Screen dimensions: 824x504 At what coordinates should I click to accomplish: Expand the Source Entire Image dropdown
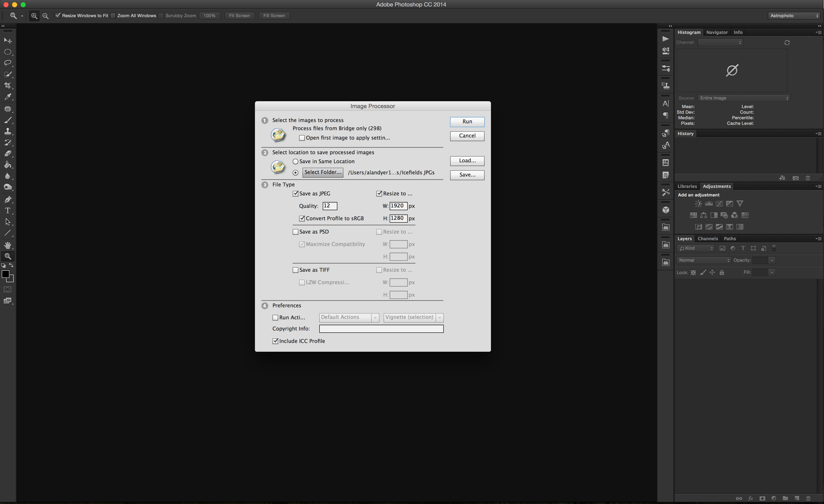pos(744,98)
